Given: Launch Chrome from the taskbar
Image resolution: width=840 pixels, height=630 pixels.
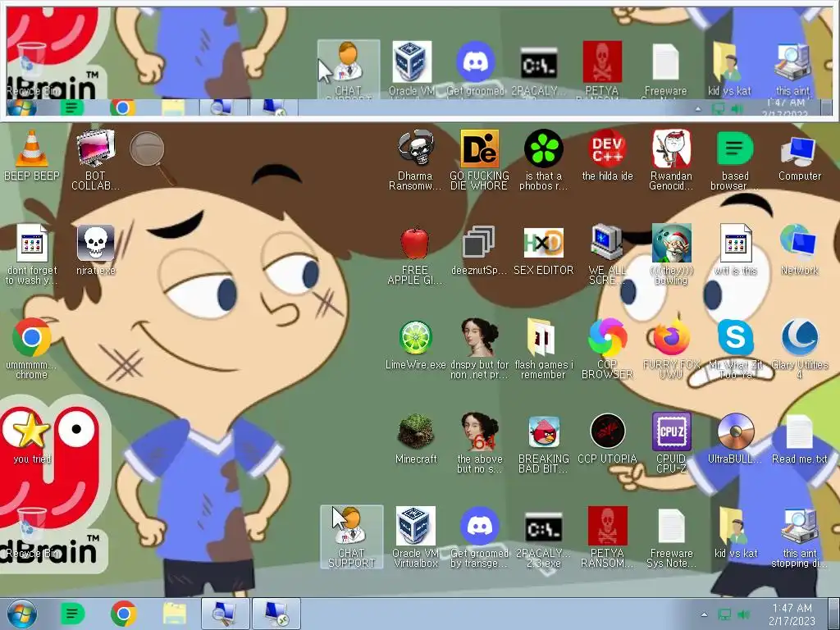Looking at the screenshot, I should (x=124, y=614).
